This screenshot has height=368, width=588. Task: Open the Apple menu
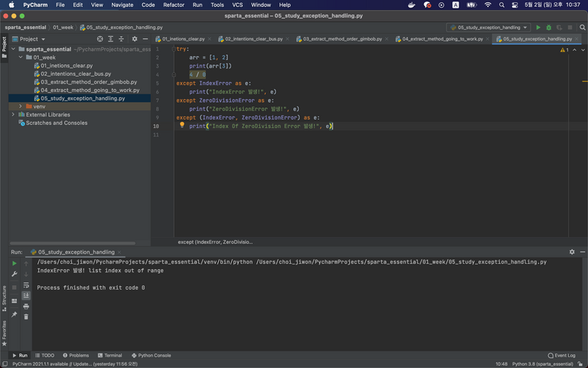(x=11, y=5)
